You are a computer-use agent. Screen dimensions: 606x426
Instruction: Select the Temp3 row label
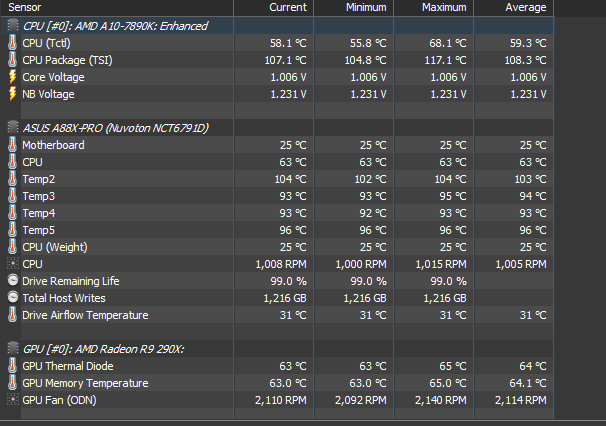pyautogui.click(x=39, y=196)
